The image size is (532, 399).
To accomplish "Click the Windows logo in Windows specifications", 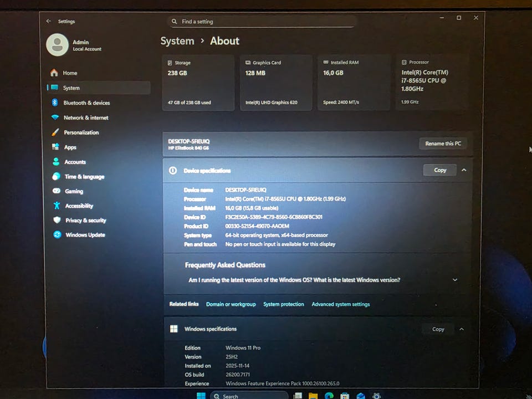I will tap(173, 329).
